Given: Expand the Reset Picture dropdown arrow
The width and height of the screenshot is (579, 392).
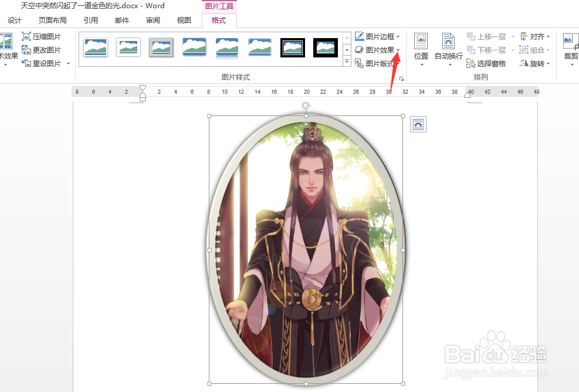Looking at the screenshot, I should point(67,63).
